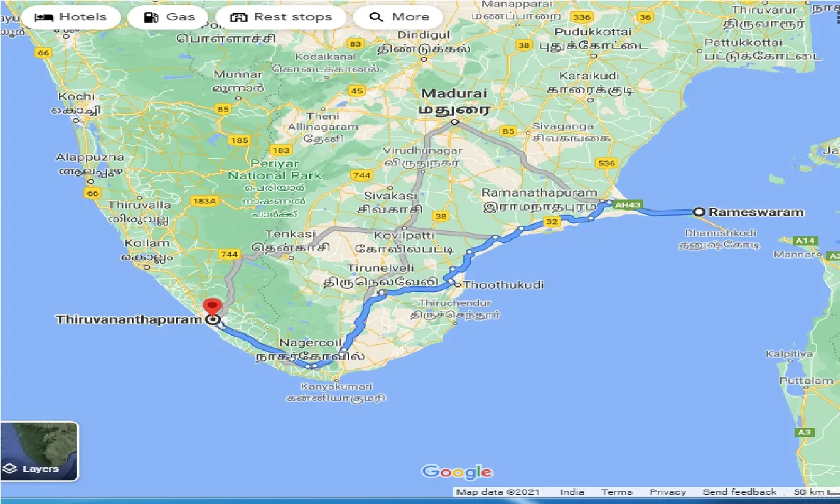
Task: Click the India region link
Action: (x=572, y=492)
